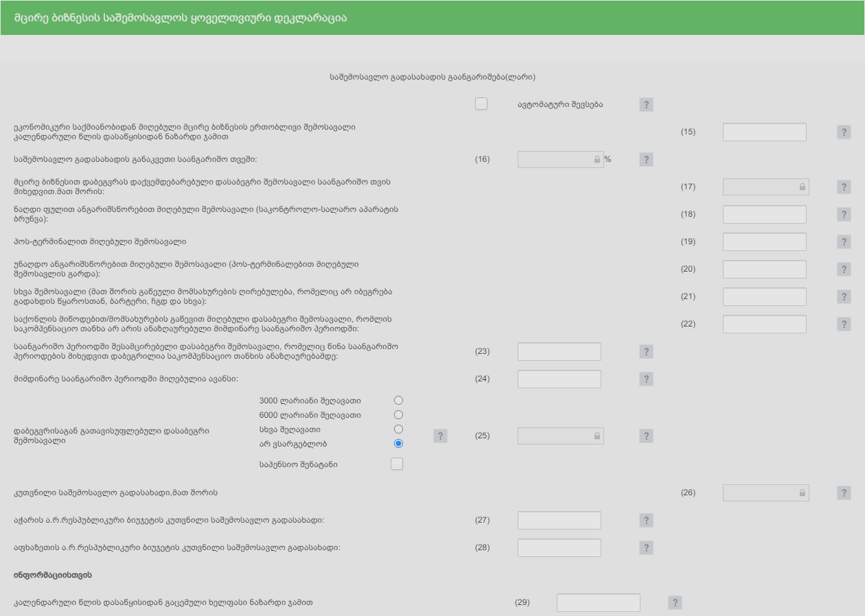The image size is (865, 616).
Task: Open help icon for ავტომატური შევსება
Action: 646,104
